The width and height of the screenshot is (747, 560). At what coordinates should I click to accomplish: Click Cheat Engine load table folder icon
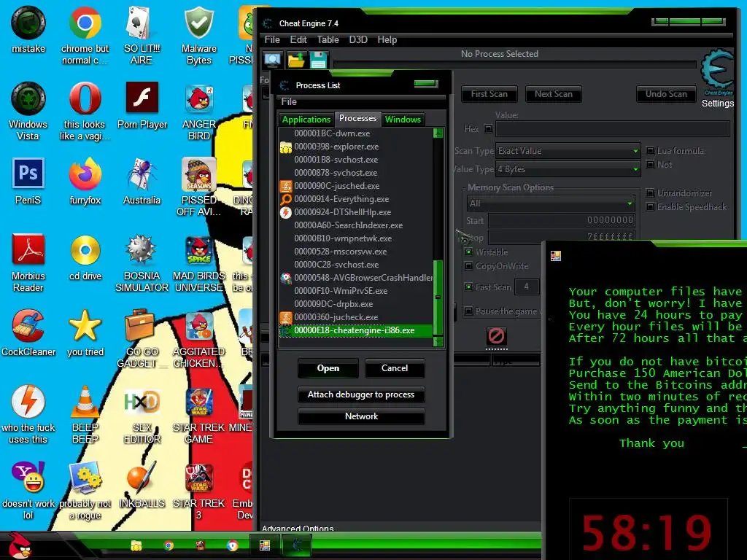click(296, 60)
